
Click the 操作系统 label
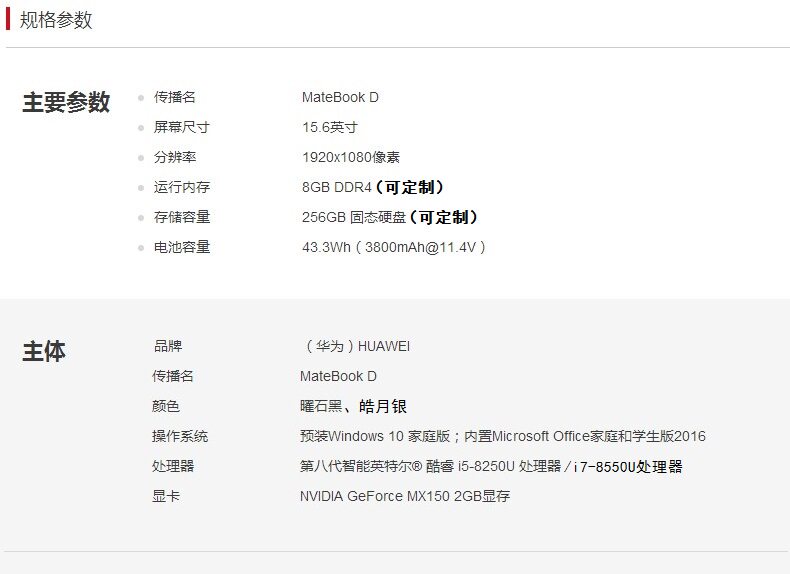tap(179, 436)
